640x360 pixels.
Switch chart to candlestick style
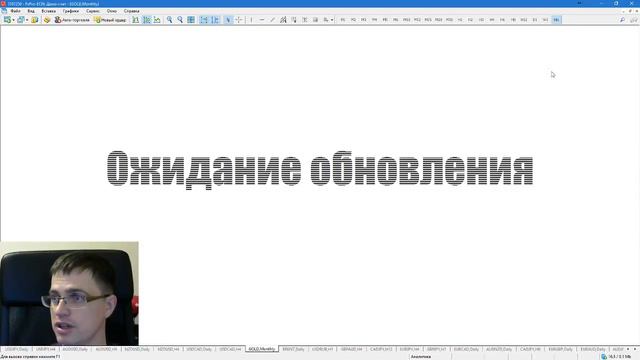(147, 20)
